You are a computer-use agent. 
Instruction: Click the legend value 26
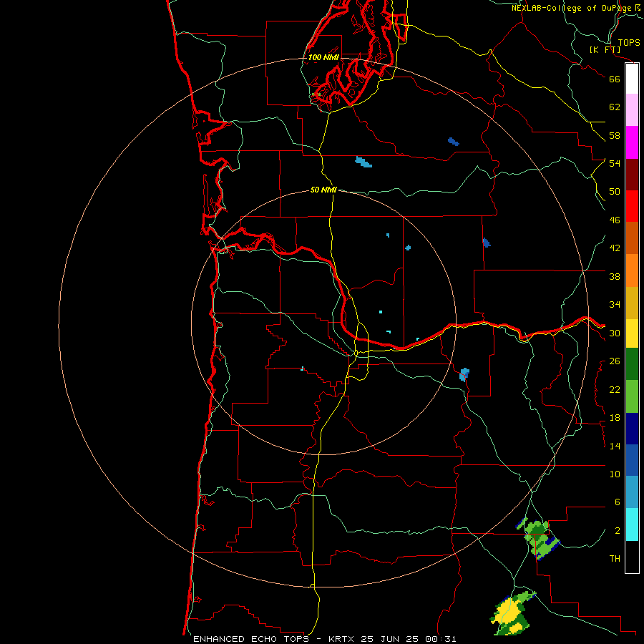click(x=615, y=361)
